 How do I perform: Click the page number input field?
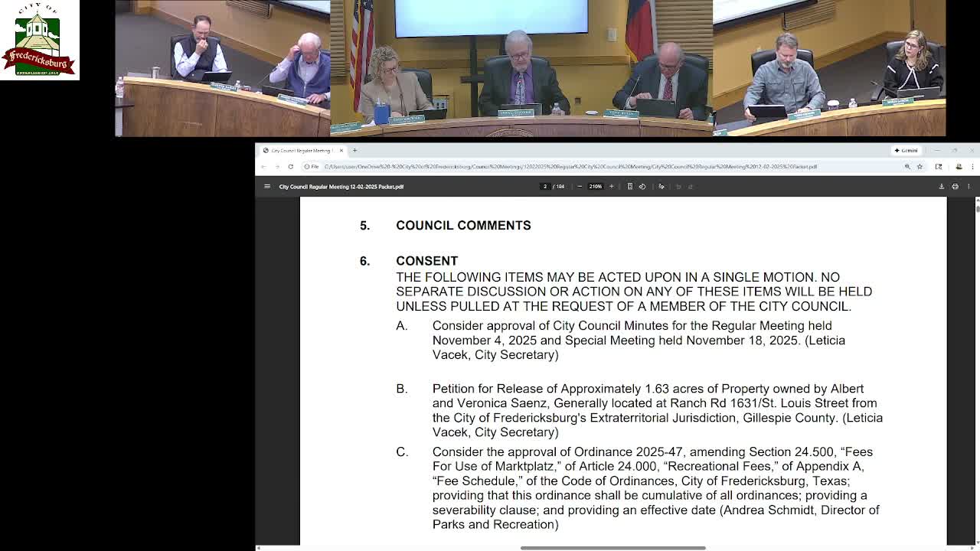click(545, 186)
